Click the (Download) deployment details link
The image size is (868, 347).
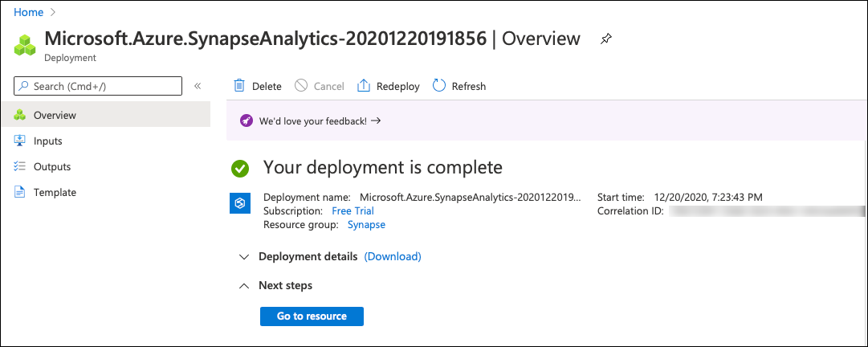click(393, 257)
